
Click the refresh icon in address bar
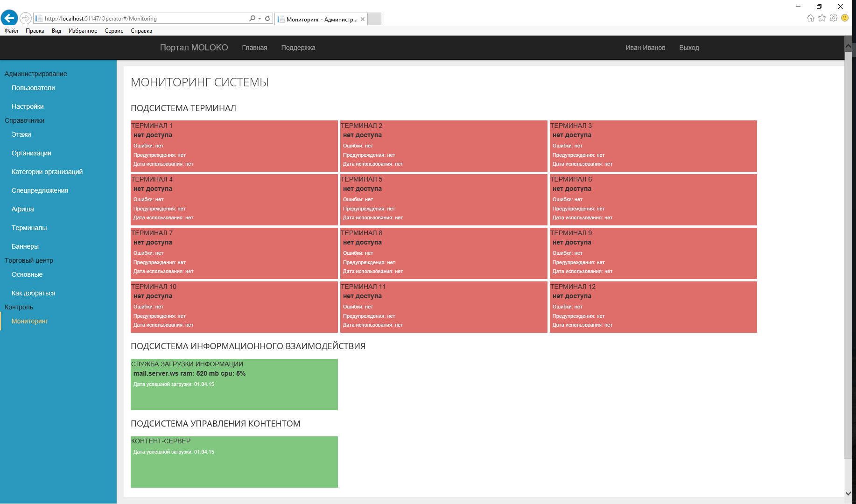click(267, 19)
